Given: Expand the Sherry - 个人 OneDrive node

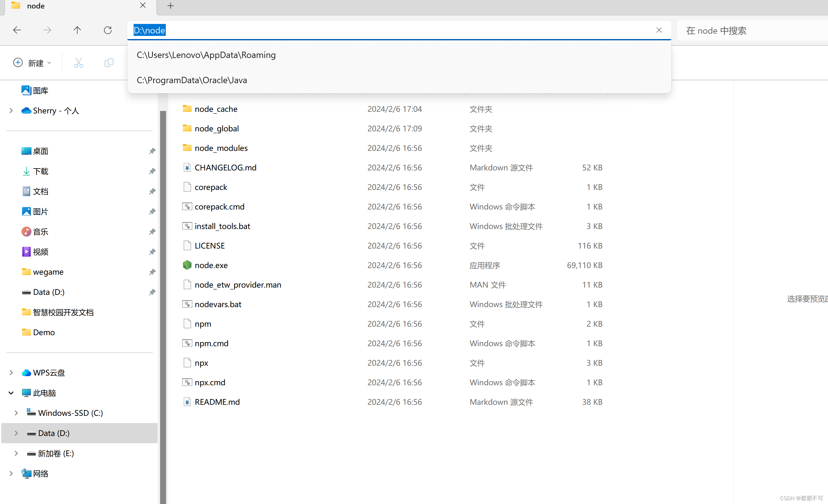Looking at the screenshot, I should (x=11, y=111).
